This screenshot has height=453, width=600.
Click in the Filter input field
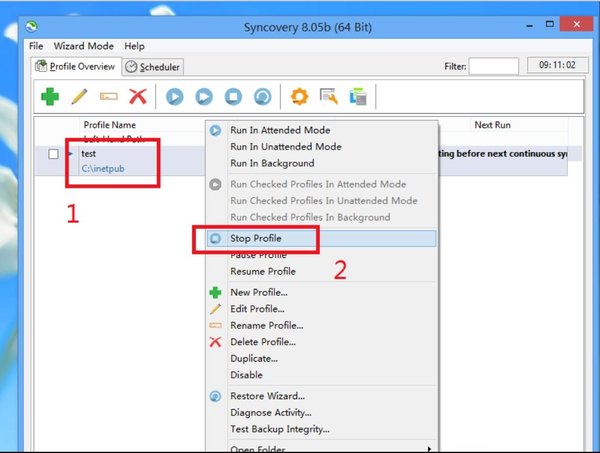[494, 66]
